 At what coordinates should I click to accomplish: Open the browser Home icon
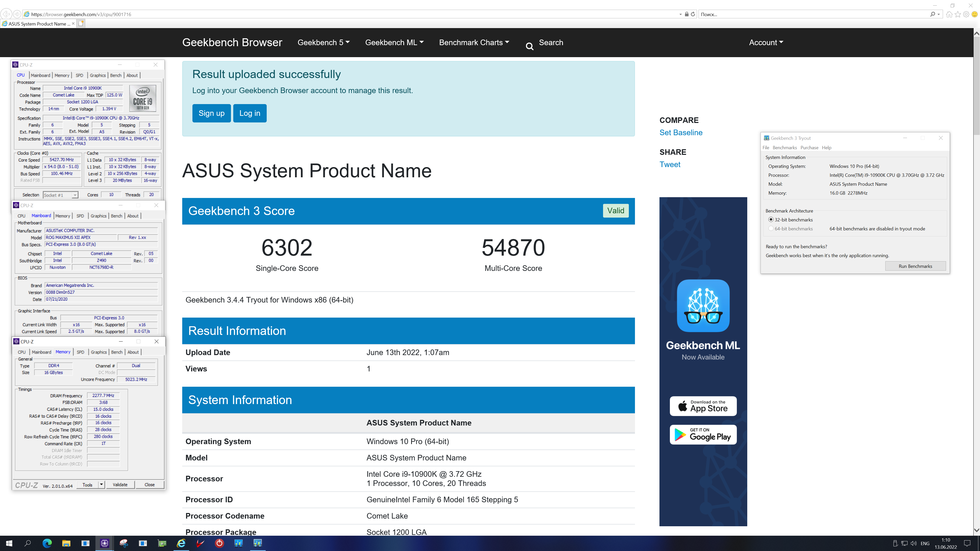coord(949,15)
